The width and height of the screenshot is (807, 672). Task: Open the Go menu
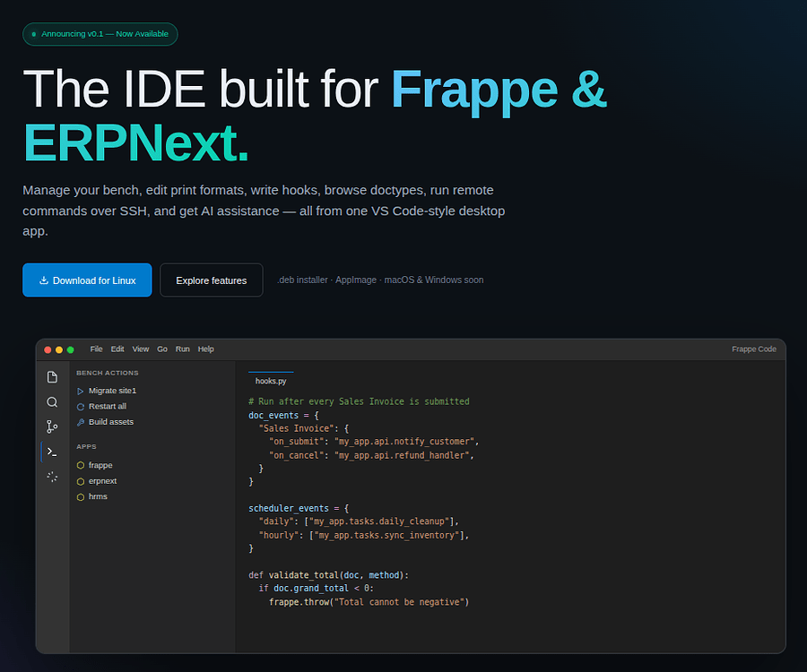point(162,349)
